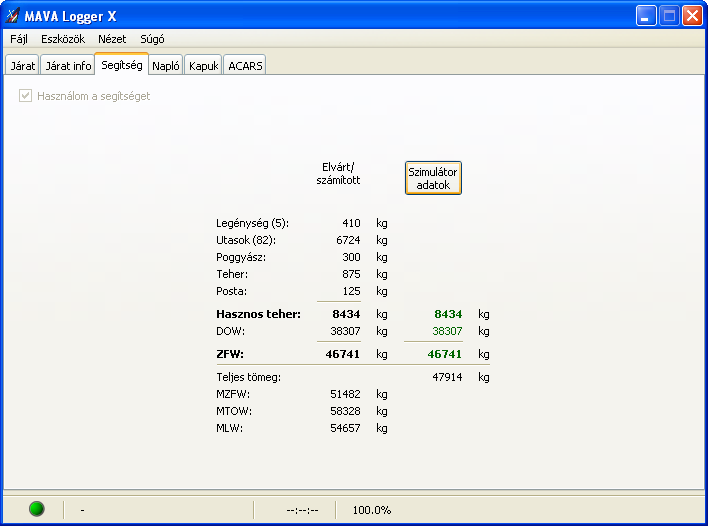This screenshot has height=526, width=708.
Task: Click the status bar time '--:--:--'
Action: [x=303, y=510]
